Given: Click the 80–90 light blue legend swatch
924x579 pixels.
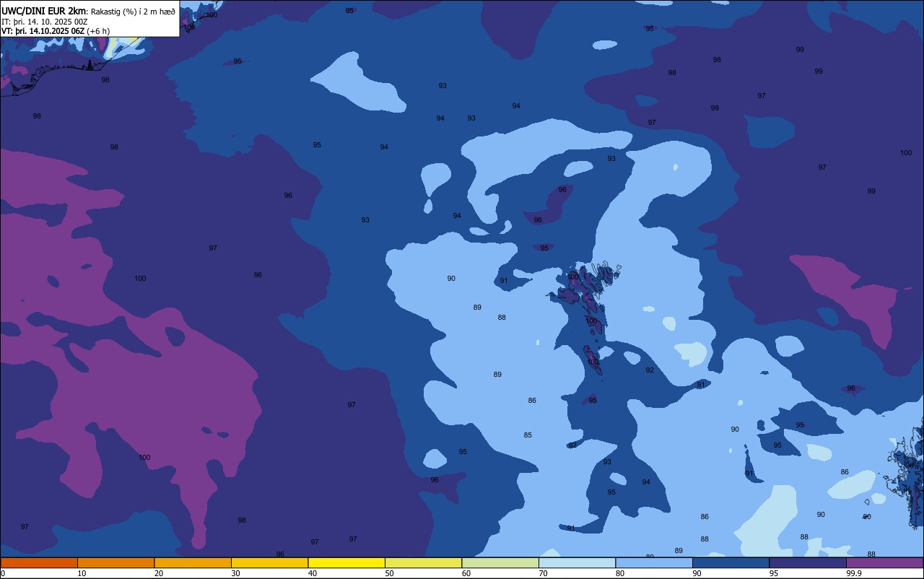Looking at the screenshot, I should (x=654, y=562).
